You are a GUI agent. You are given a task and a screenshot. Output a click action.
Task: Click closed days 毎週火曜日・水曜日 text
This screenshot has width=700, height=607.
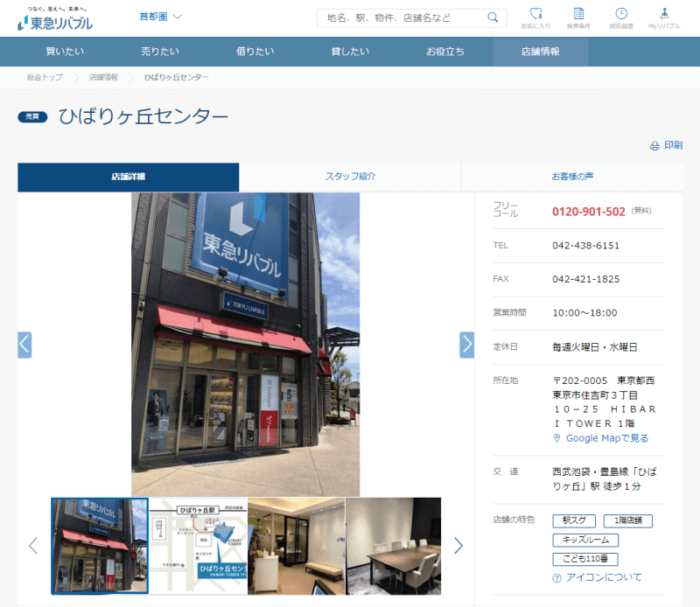pyautogui.click(x=595, y=347)
